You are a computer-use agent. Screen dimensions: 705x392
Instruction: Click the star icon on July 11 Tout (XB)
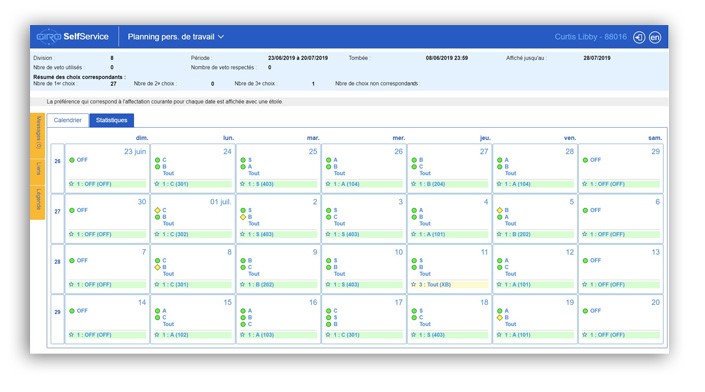pos(414,285)
